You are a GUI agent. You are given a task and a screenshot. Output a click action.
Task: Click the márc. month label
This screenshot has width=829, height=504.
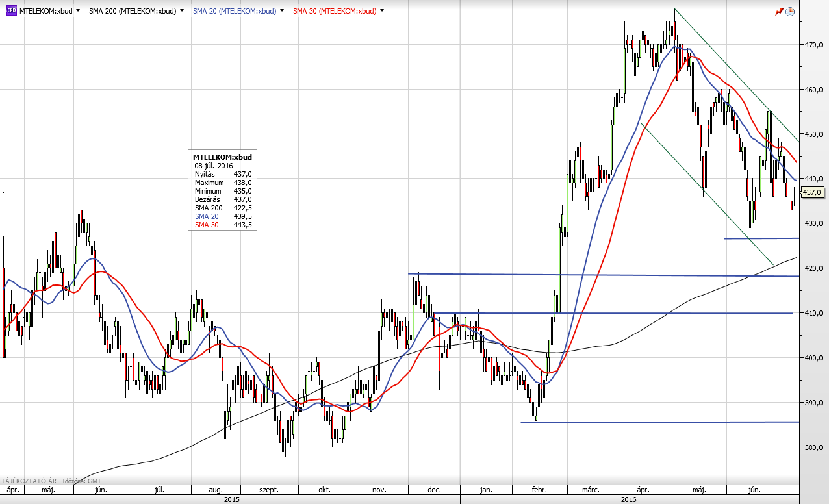591,490
